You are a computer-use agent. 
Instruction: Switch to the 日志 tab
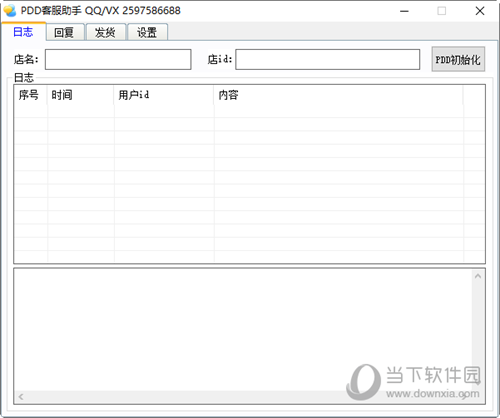pyautogui.click(x=23, y=32)
